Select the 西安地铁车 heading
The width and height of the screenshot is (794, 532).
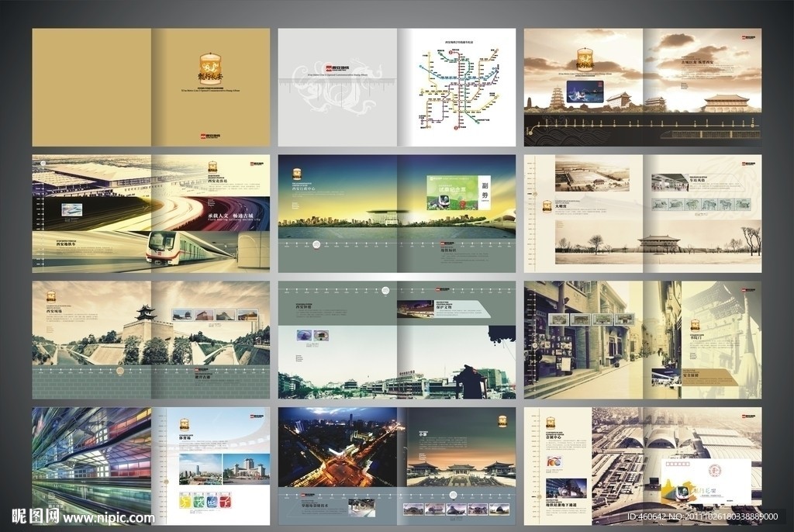coord(67,244)
